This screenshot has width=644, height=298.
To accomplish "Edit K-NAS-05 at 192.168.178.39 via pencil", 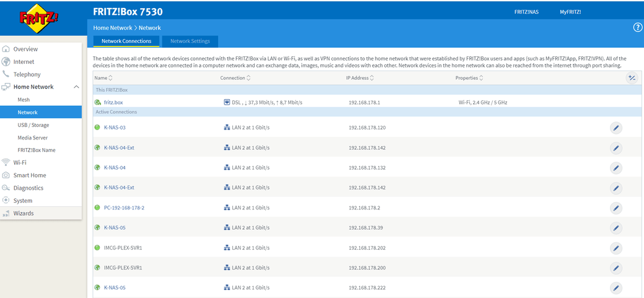I will coord(615,228).
